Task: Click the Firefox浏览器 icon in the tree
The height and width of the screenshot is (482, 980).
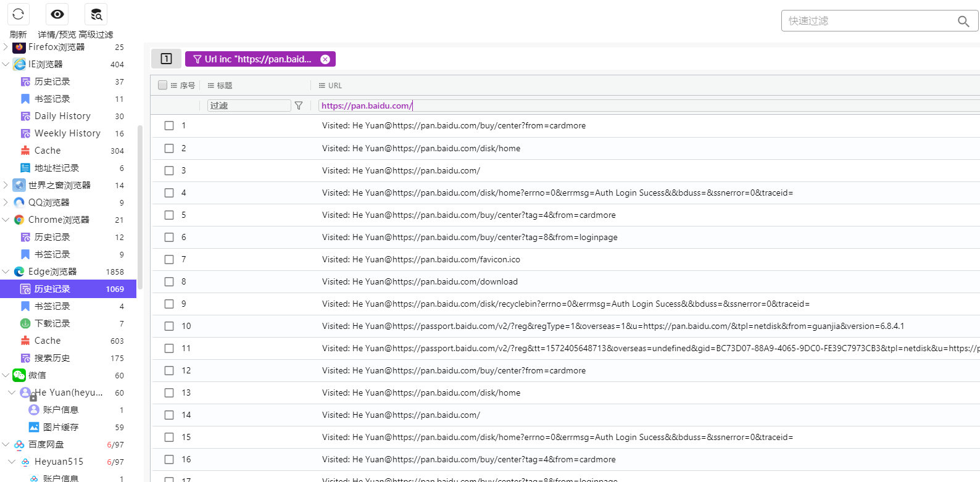Action: (x=19, y=47)
